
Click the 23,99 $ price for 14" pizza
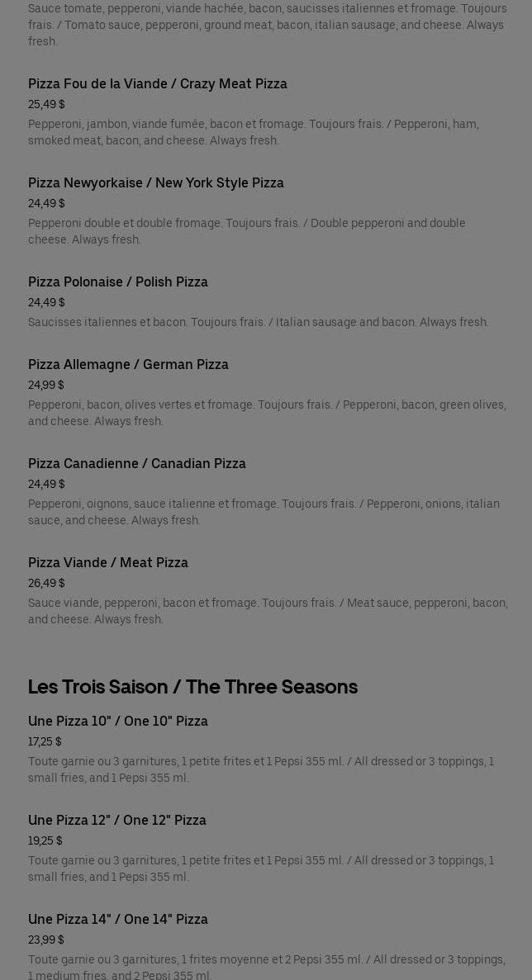pyautogui.click(x=46, y=940)
